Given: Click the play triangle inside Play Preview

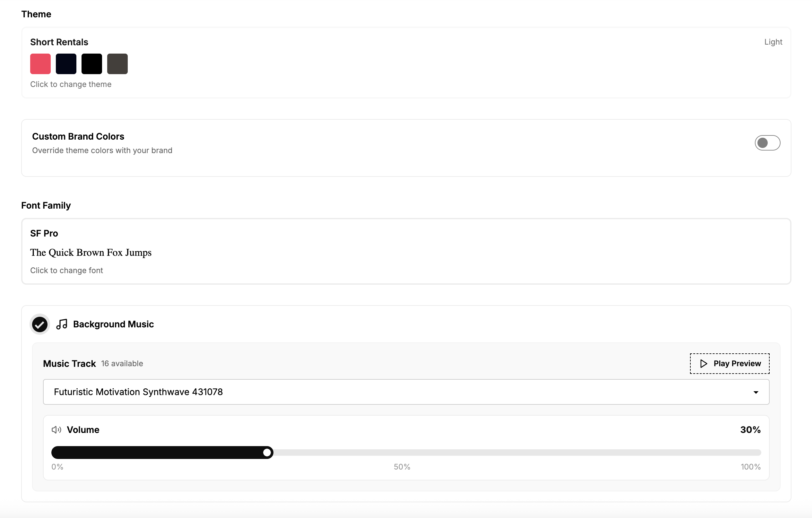Looking at the screenshot, I should point(704,364).
